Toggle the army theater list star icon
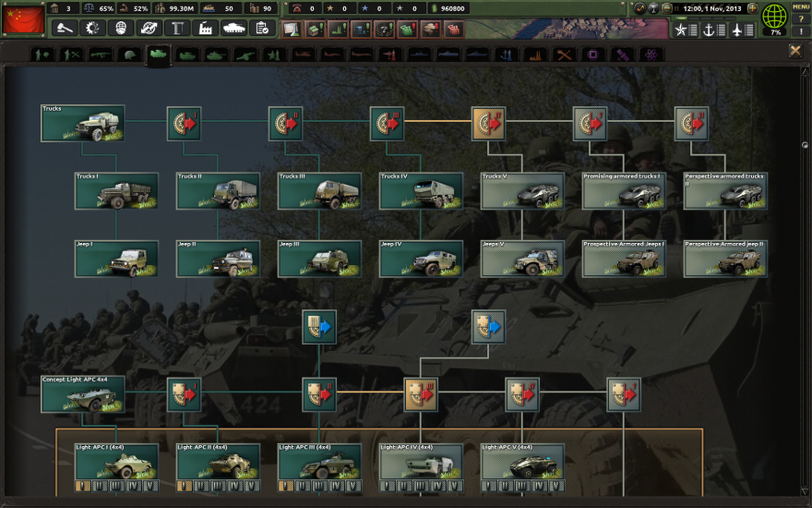The width and height of the screenshot is (812, 508). tap(687, 30)
